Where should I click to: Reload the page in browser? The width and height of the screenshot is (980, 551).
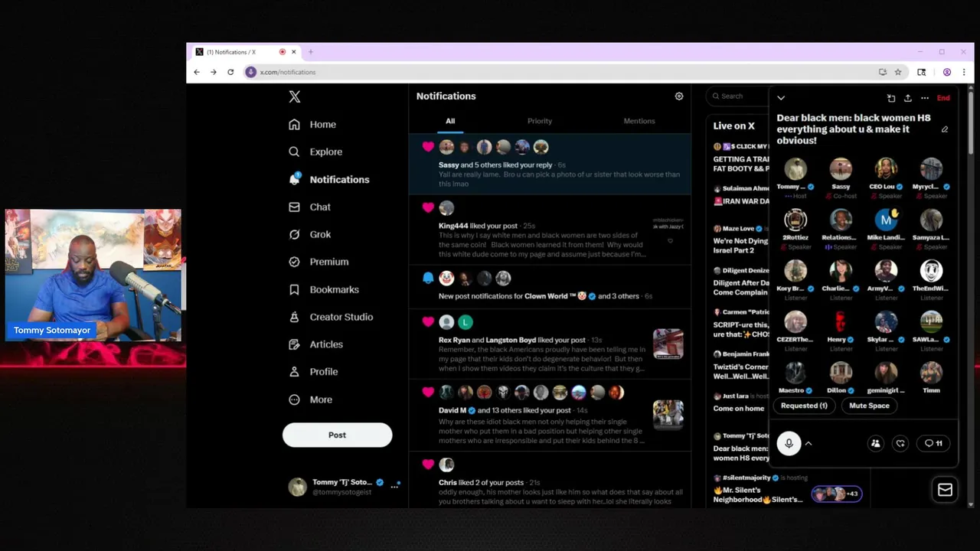[x=230, y=72]
